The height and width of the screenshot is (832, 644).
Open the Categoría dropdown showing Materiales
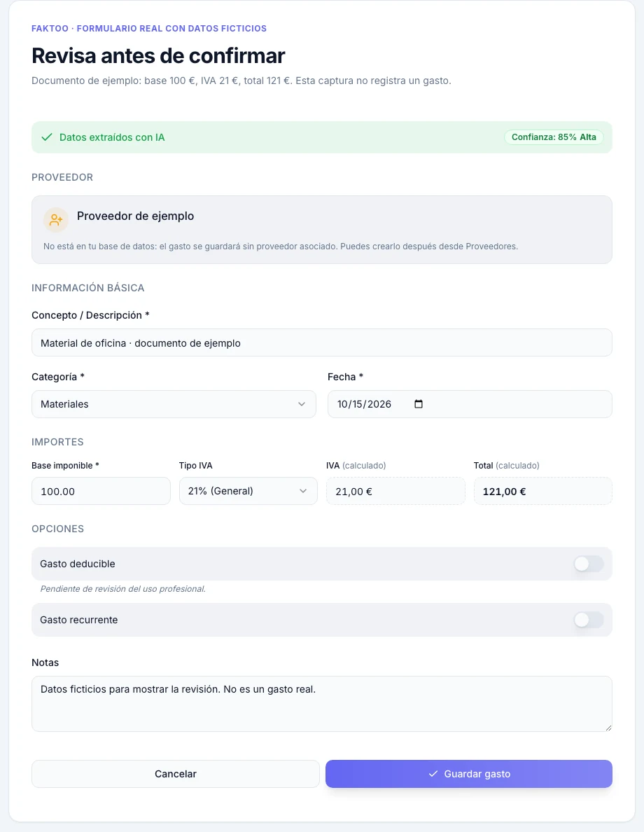174,404
